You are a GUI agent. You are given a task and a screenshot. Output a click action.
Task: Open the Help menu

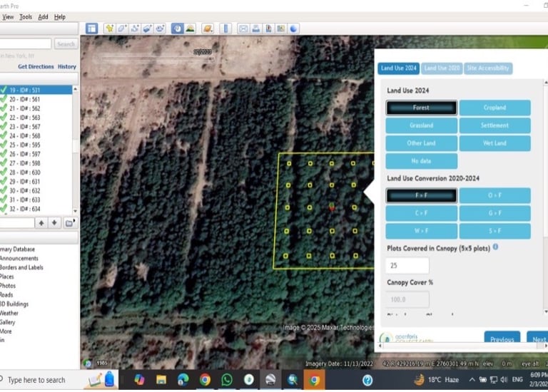60,17
